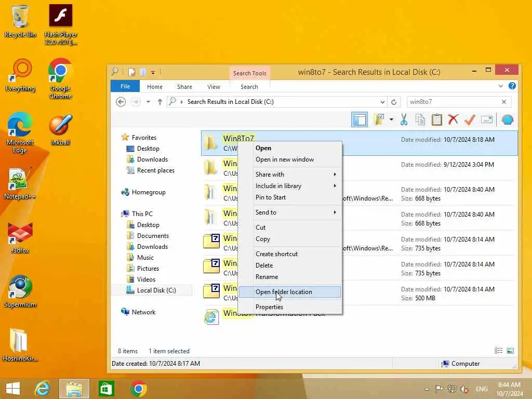The width and height of the screenshot is (532, 399).
Task: Click the folder options checkmark toolbar icon
Action: point(379,120)
